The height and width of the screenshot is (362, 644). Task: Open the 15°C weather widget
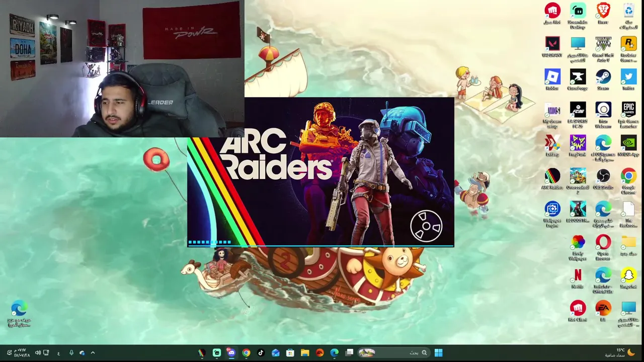pos(619,353)
